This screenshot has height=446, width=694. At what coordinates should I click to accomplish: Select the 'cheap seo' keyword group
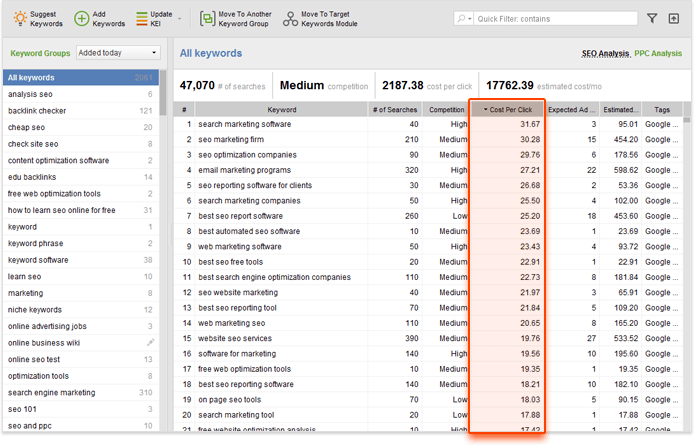(x=81, y=127)
